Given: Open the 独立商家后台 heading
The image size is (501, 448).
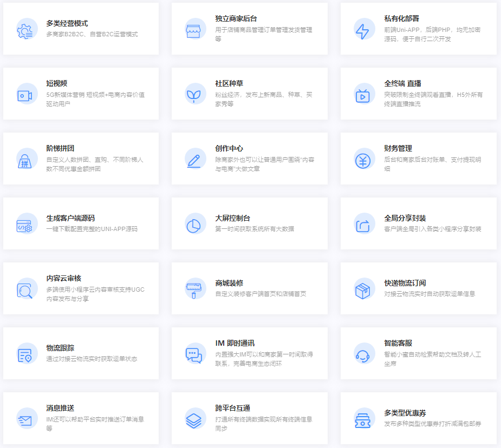Looking at the screenshot, I should point(236,18).
